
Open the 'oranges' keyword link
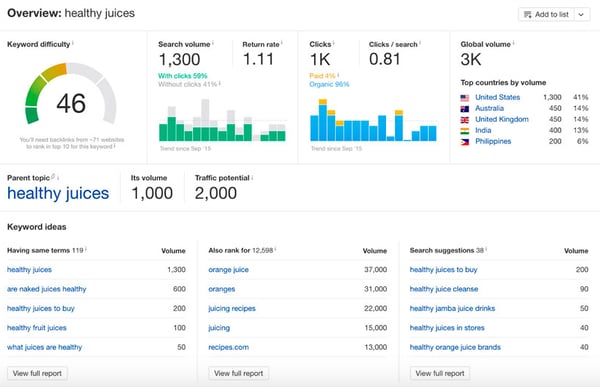tap(222, 289)
